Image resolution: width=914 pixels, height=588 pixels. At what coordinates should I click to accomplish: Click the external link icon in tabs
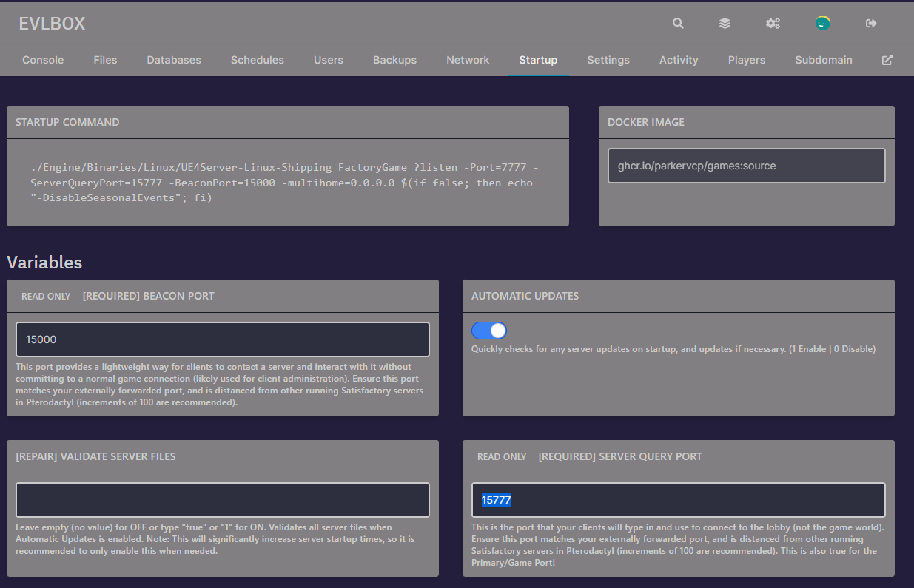tap(887, 60)
